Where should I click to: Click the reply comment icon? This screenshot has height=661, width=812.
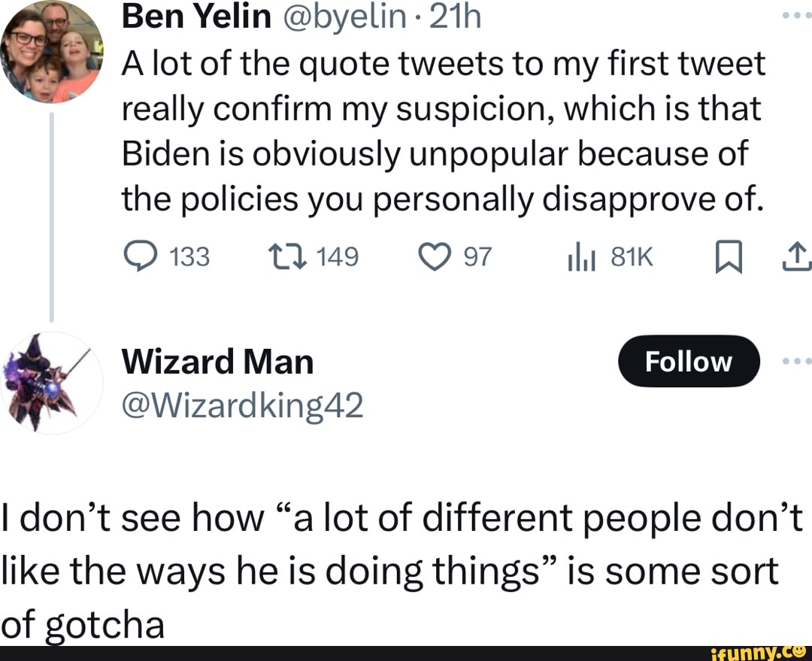(x=138, y=258)
